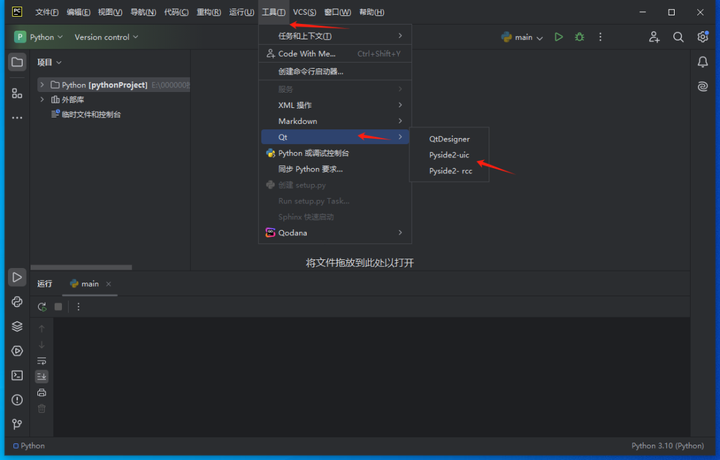Open the 代码(C) menu

point(176,12)
